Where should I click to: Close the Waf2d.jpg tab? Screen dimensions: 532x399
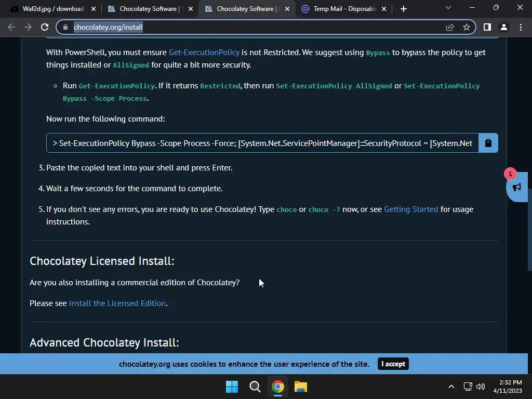point(94,9)
